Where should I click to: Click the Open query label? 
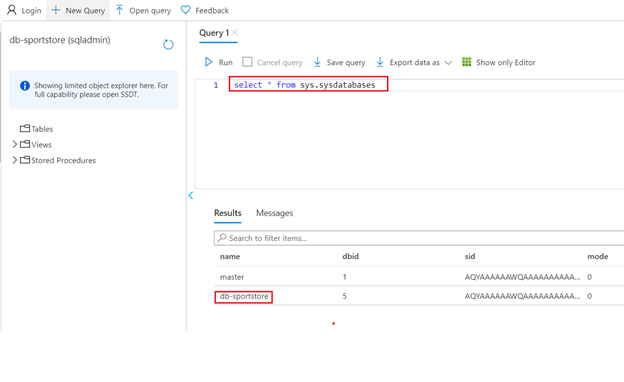150,11
